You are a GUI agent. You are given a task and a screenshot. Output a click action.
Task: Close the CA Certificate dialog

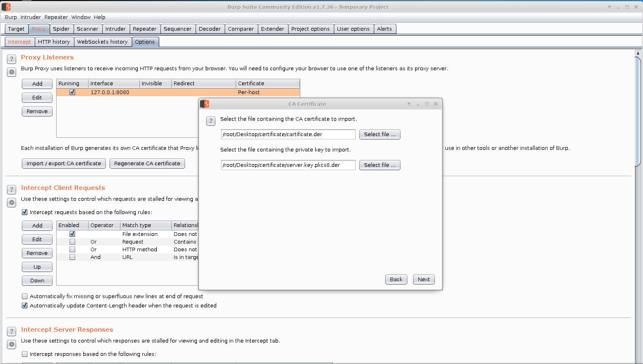(x=436, y=104)
